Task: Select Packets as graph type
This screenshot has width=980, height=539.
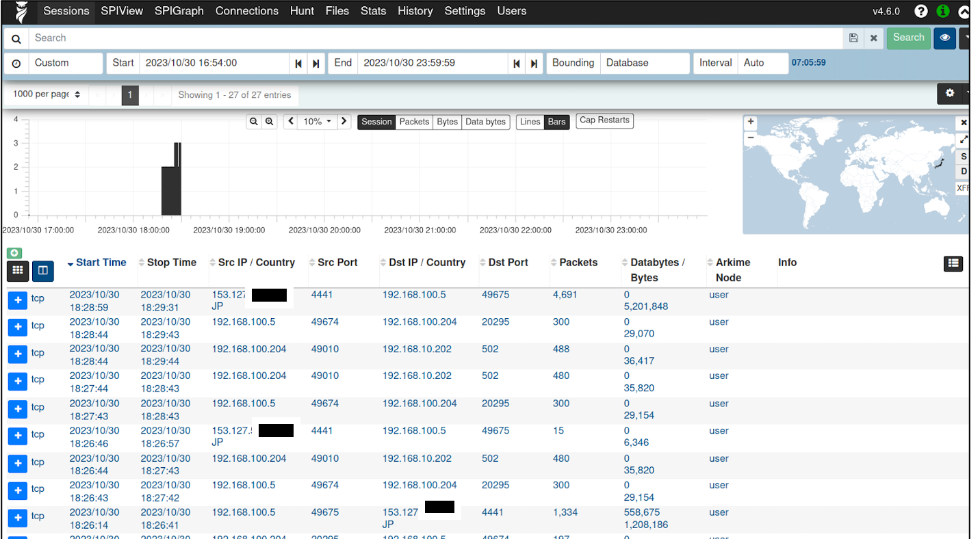Action: click(414, 122)
